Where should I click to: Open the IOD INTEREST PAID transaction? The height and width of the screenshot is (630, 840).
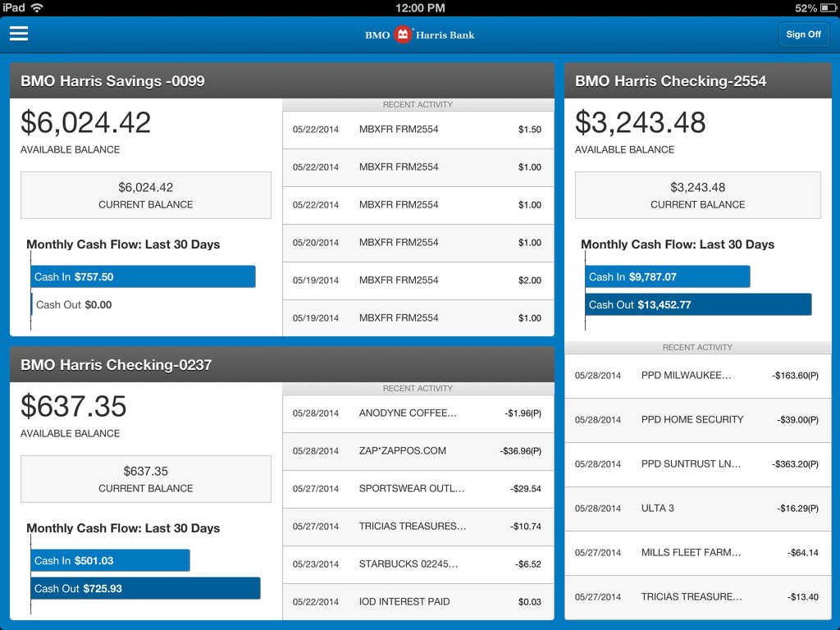coord(418,601)
